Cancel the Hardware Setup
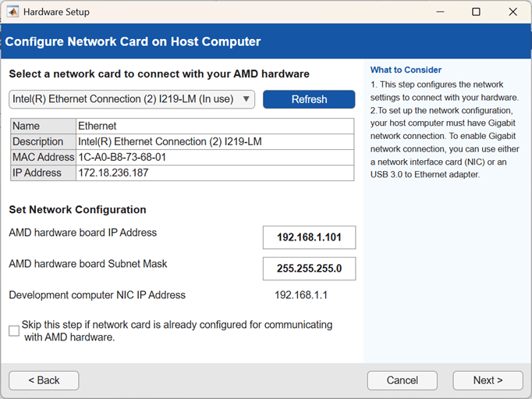Screen dimensions: 532x399 tap(402, 380)
